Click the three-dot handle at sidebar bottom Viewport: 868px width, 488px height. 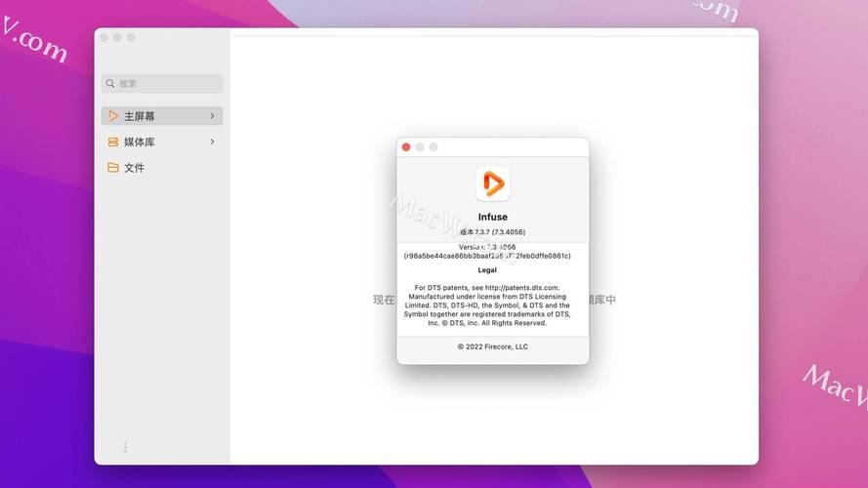(x=125, y=447)
